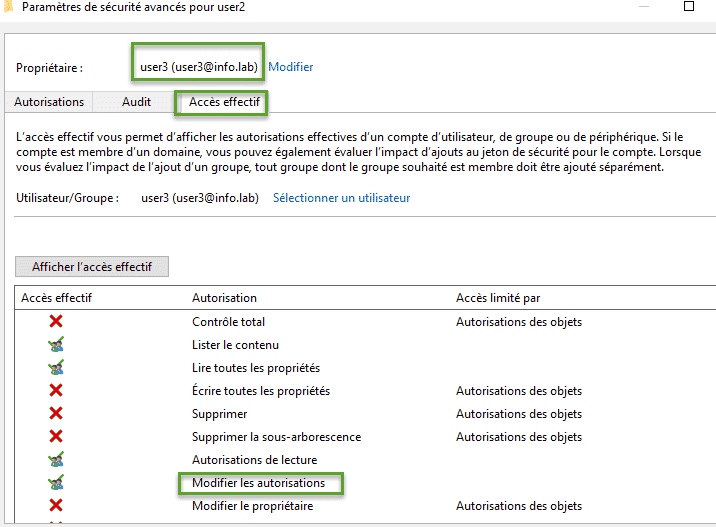Click the granted icon beside Lister le contenu
Screen dimensions: 716x527
[x=56, y=345]
